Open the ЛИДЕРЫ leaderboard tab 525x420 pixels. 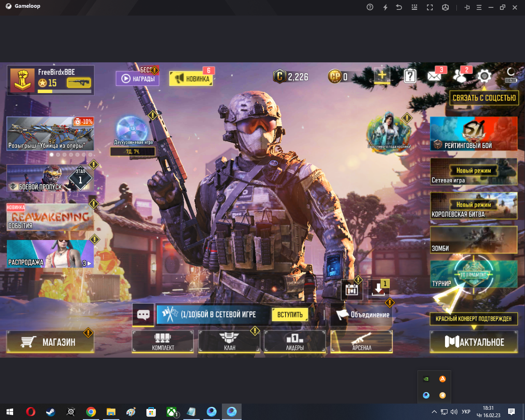295,342
